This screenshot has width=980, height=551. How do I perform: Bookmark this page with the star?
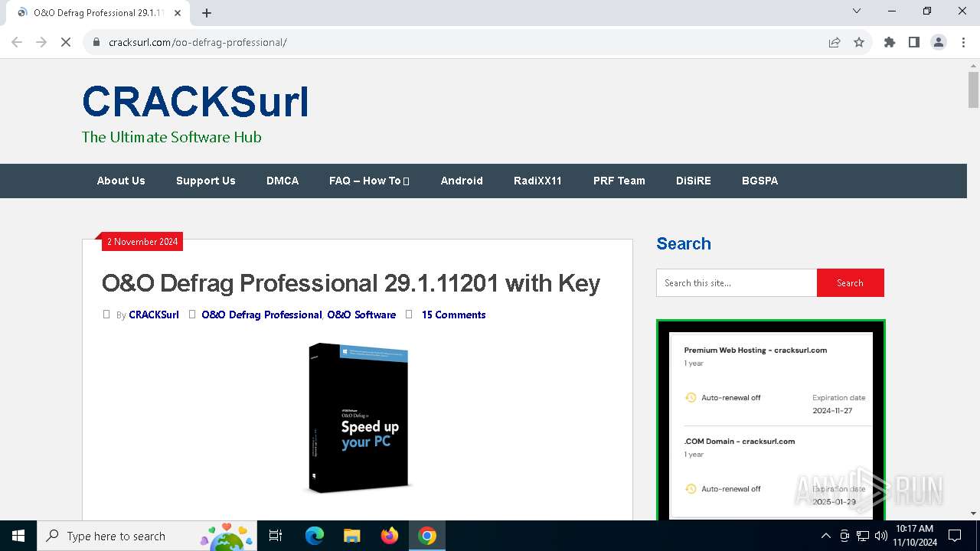pyautogui.click(x=859, y=42)
